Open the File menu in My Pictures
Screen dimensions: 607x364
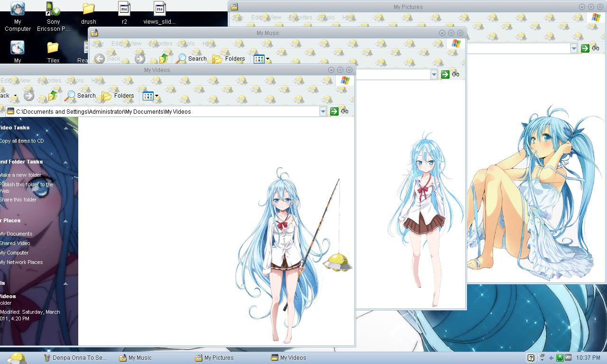click(239, 18)
